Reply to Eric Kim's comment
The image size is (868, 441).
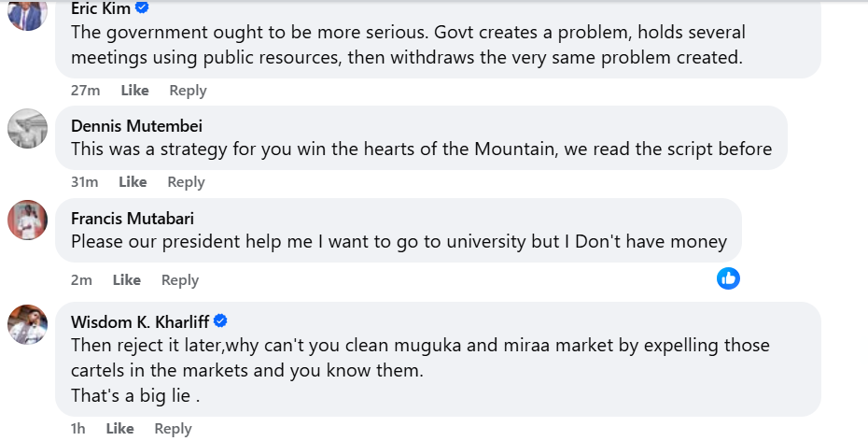click(x=188, y=91)
